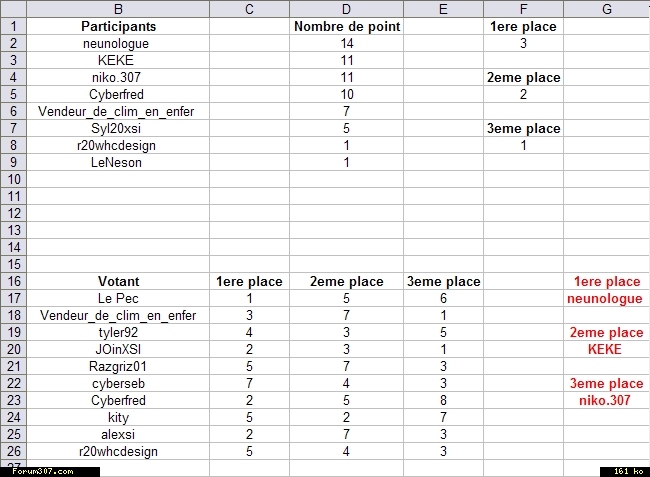Click the 'Votant' header cell

coord(119,281)
